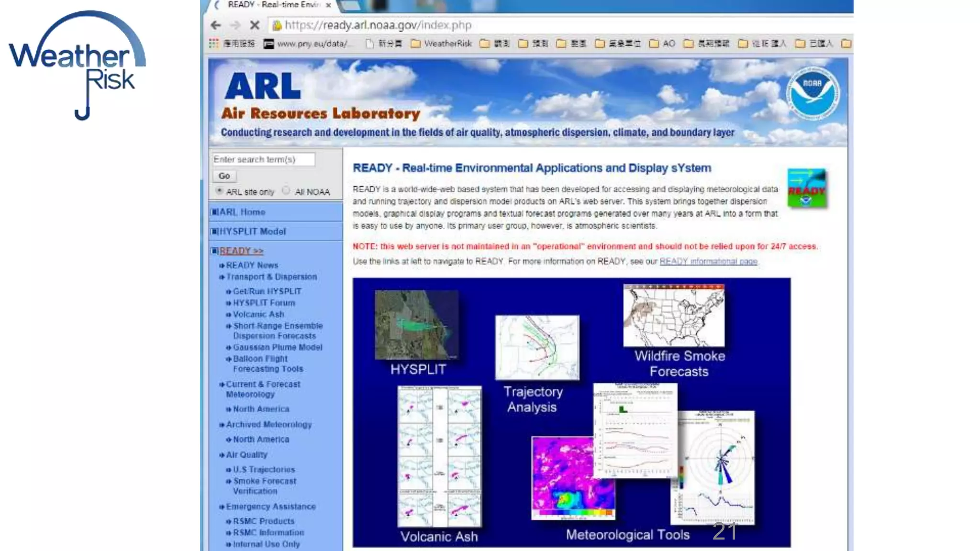Viewport: 980px width, 551px height.
Task: Open the READY informational page link
Action: [x=708, y=261]
